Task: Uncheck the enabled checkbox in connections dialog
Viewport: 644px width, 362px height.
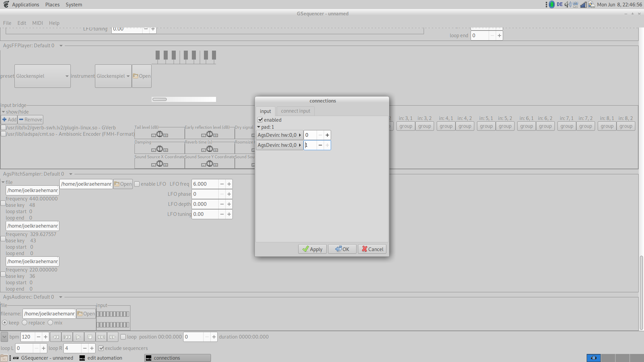Action: pos(260,120)
